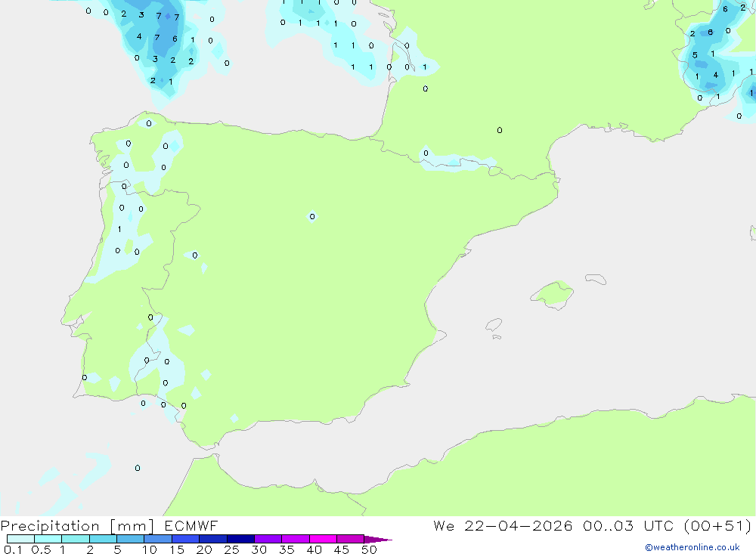Click the legend label '0.5'
This screenshot has height=554, width=756.
pyautogui.click(x=41, y=549)
